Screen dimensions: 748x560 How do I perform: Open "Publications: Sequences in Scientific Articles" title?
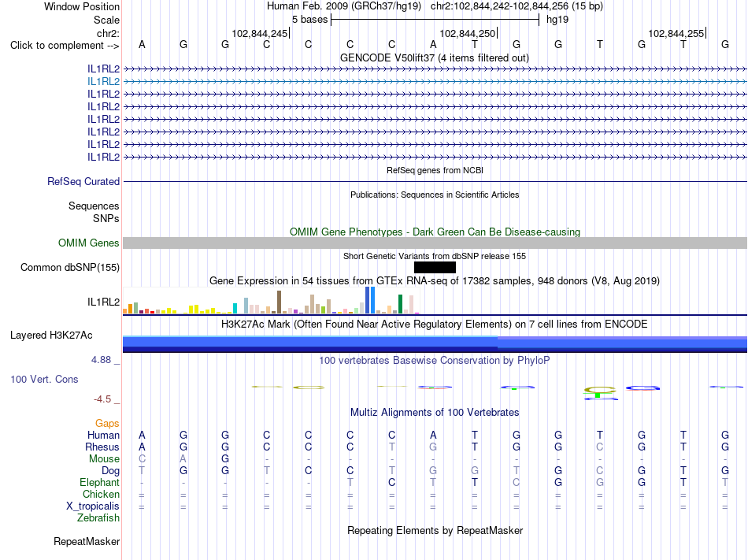click(x=435, y=195)
